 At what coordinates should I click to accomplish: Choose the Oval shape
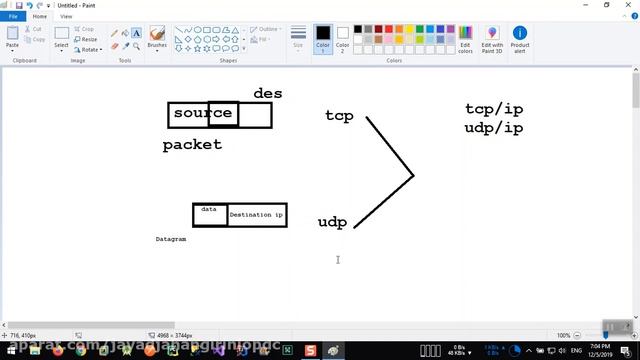(197, 30)
